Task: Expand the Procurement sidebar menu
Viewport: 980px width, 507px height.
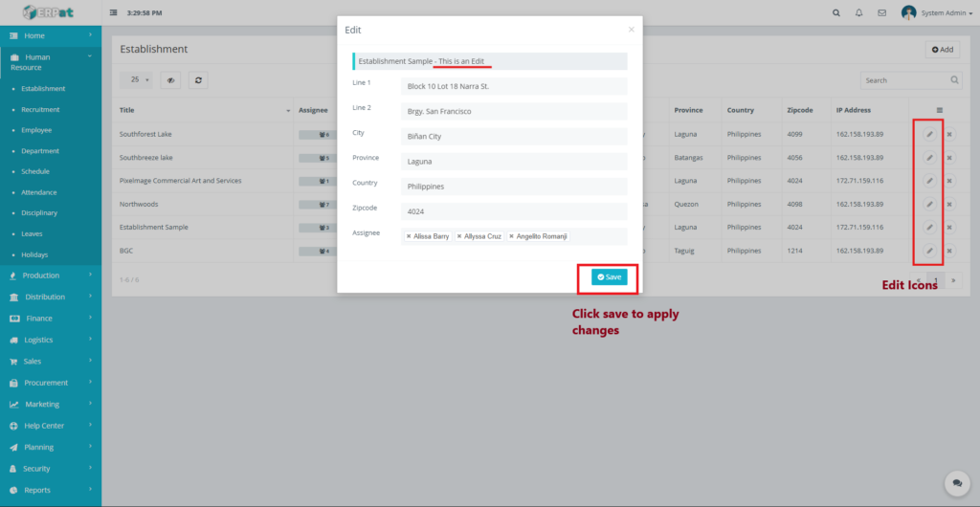Action: pos(51,383)
